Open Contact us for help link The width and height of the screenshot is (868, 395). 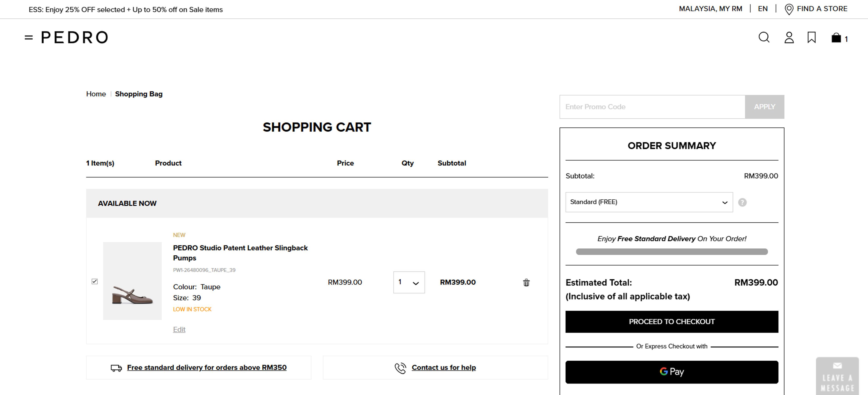pyautogui.click(x=443, y=367)
